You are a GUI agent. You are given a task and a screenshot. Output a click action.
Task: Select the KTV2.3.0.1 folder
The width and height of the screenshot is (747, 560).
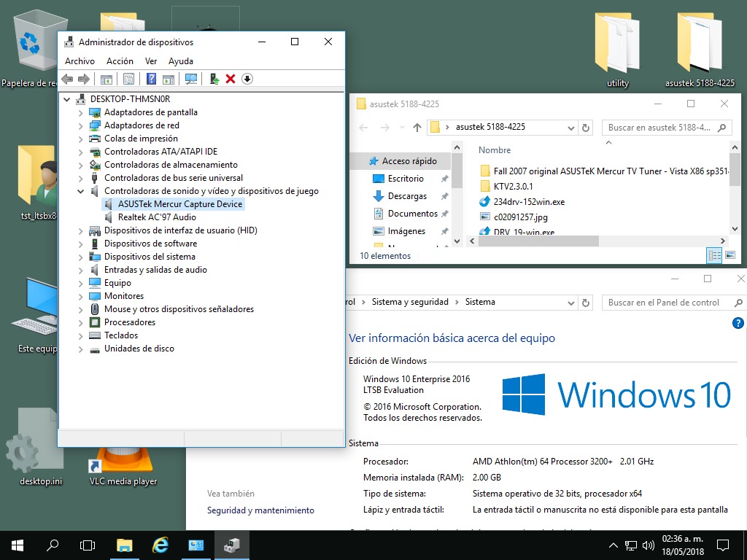(x=513, y=186)
